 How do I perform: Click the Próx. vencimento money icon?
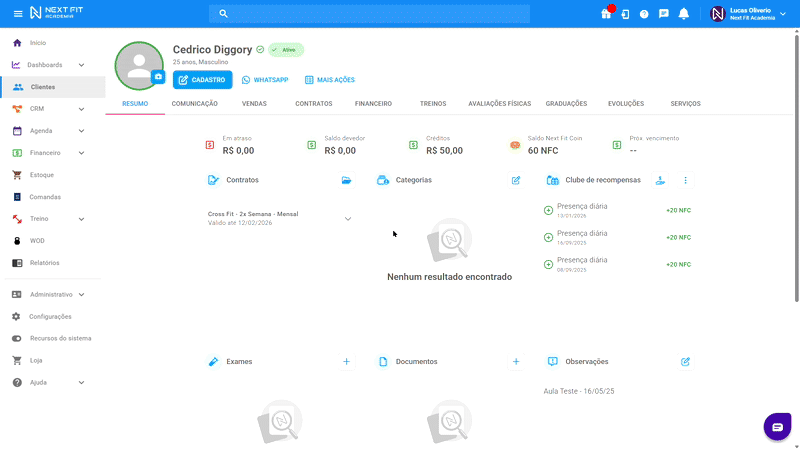(x=617, y=145)
